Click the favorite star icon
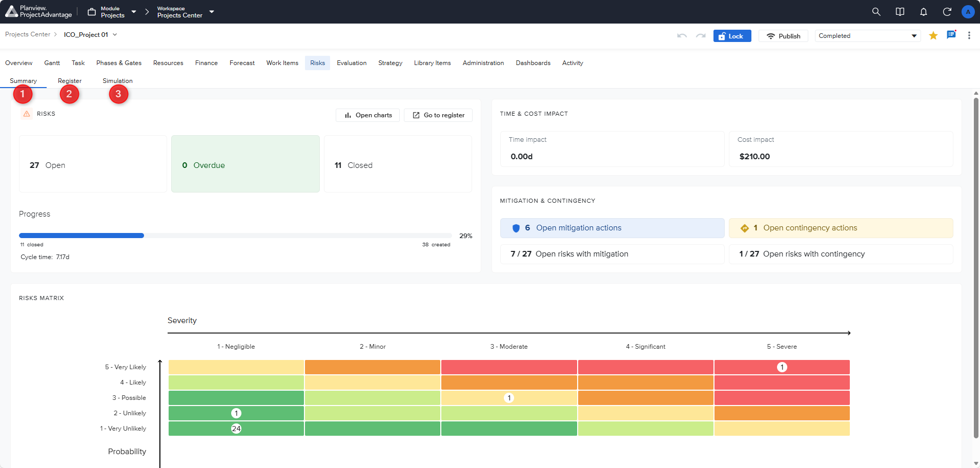The width and height of the screenshot is (980, 468). coord(933,35)
